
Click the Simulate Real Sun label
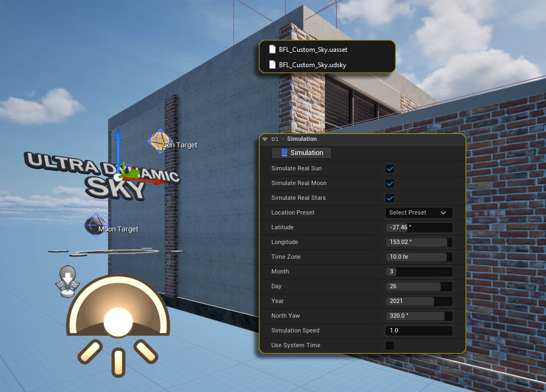(296, 168)
